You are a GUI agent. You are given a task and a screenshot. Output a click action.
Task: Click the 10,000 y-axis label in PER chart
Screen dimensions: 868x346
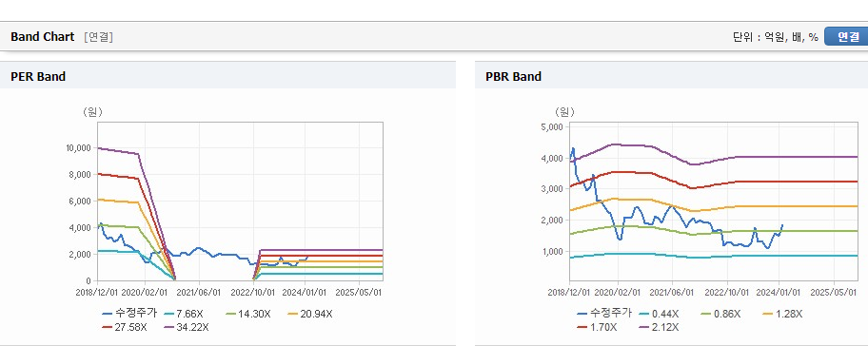(x=78, y=148)
